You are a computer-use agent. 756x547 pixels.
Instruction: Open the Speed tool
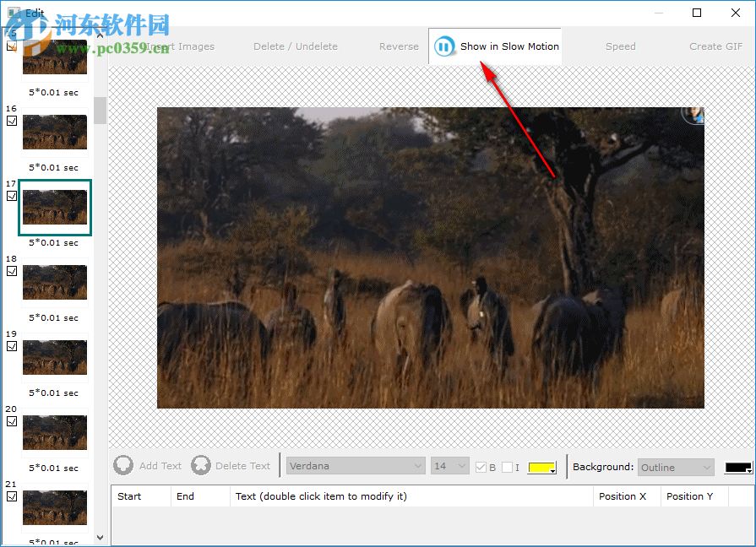coord(620,46)
